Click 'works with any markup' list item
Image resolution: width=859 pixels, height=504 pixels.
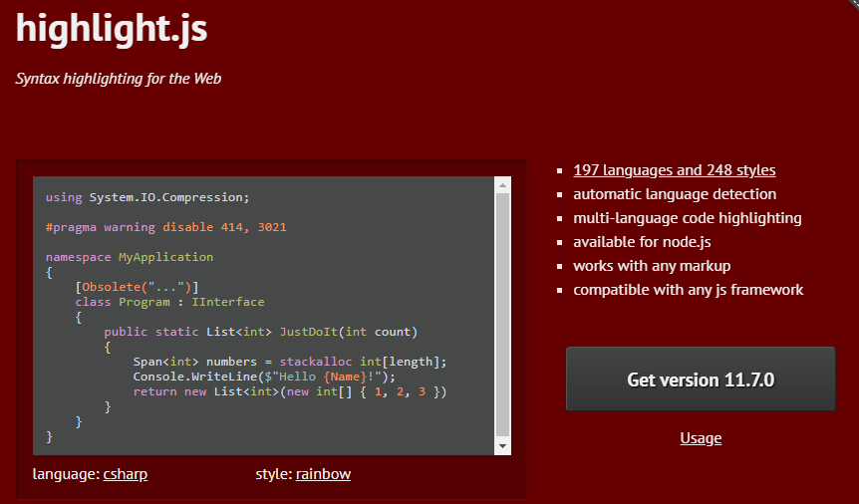(x=652, y=266)
